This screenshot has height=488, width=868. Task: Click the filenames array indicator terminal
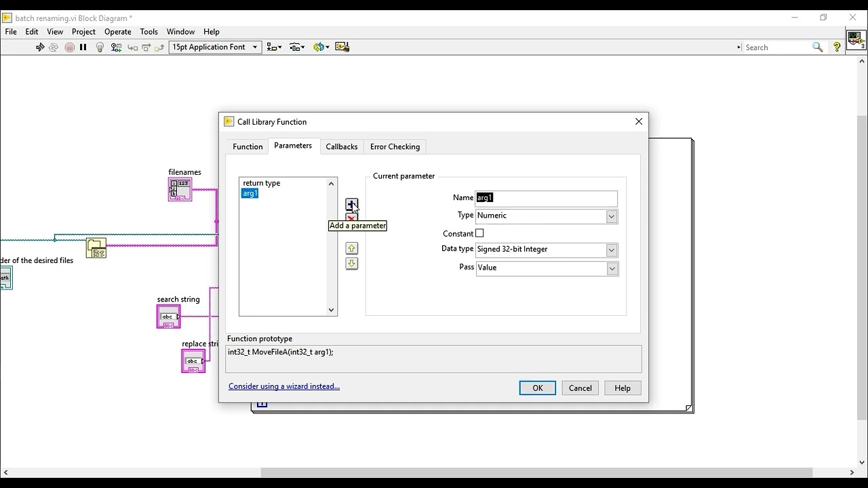click(180, 190)
